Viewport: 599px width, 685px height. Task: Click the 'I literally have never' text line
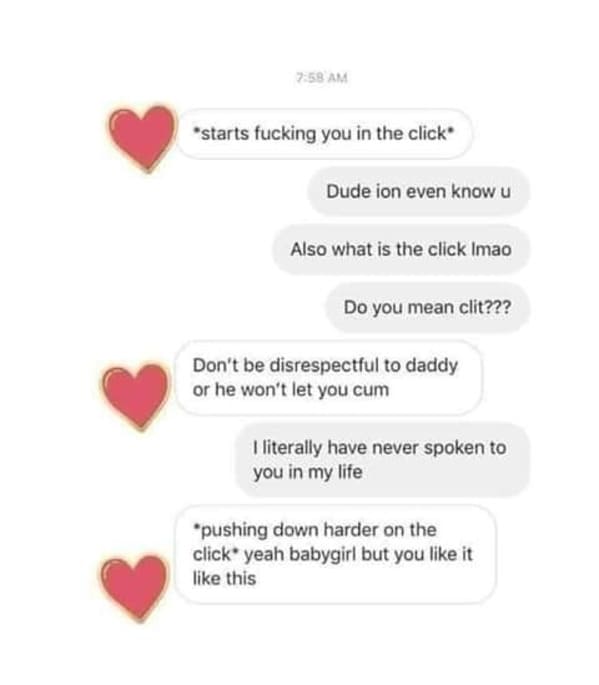click(380, 448)
